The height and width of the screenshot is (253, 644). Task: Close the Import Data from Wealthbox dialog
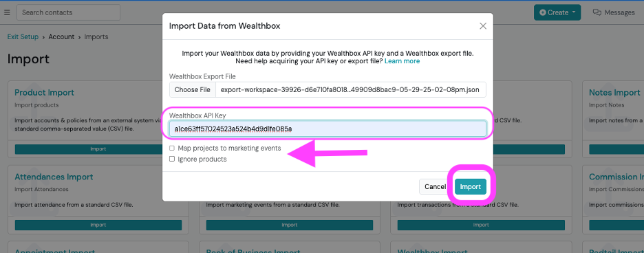click(483, 26)
